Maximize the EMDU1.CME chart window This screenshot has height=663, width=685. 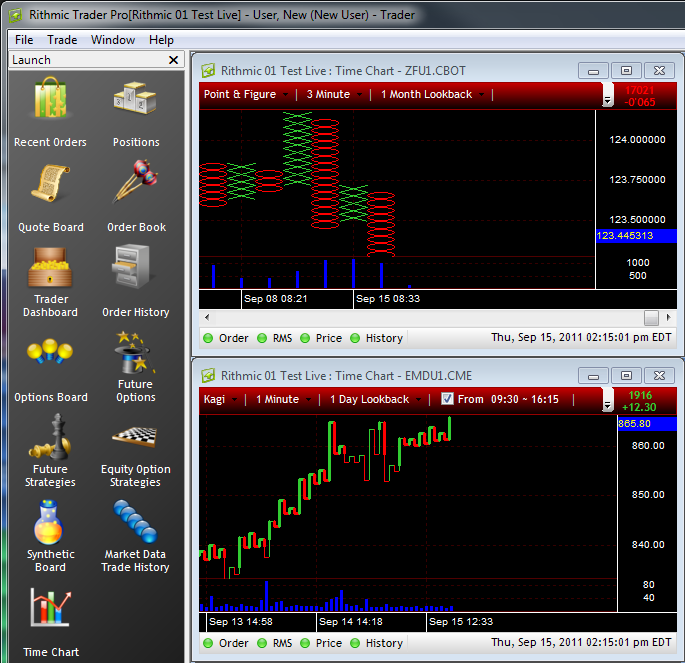(x=626, y=376)
